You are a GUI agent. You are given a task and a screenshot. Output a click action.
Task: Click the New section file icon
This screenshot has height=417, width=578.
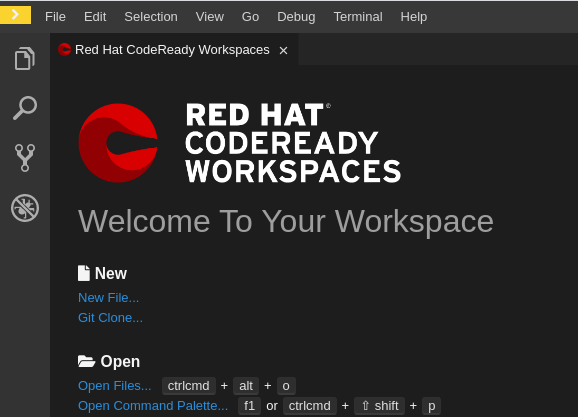[84, 273]
